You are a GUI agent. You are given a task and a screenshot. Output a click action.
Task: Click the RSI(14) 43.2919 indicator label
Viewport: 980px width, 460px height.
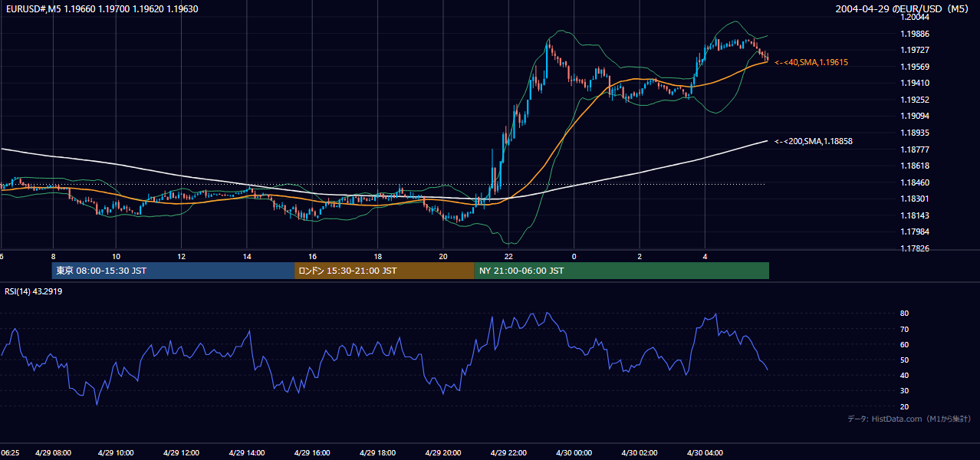coord(34,291)
